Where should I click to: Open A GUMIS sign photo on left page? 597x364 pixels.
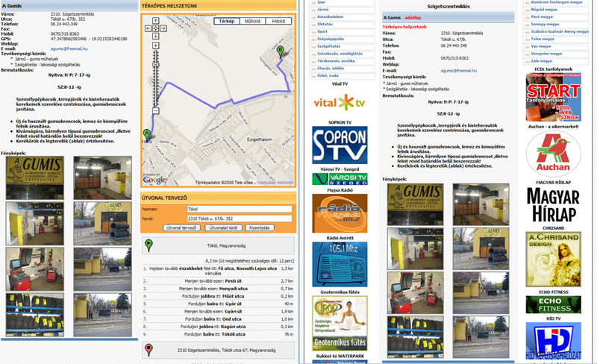[x=34, y=178]
